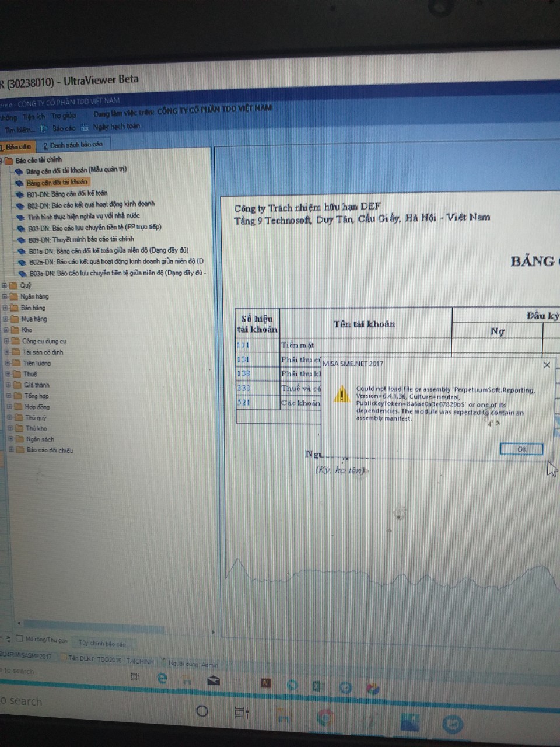
Task: Click the Báo cáo đối chiếu folder icon
Action: (20, 450)
